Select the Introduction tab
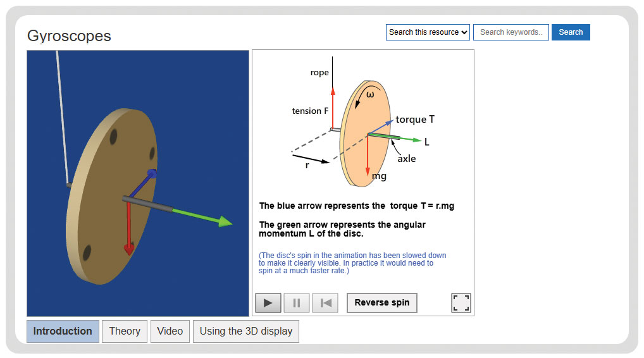Screen dimensions: 644x358 [63, 331]
